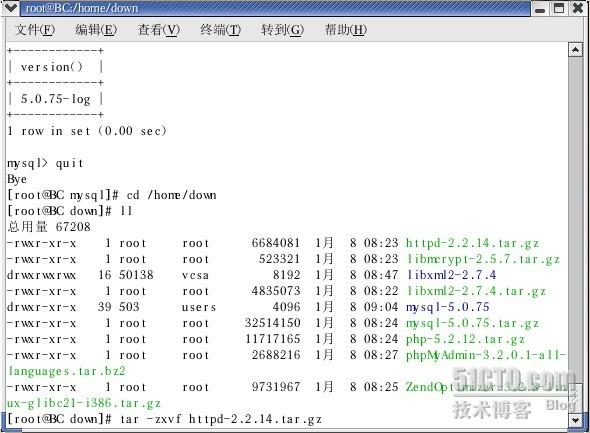
Task: Click directory name libxml2-2.7.4
Action: click(451, 275)
